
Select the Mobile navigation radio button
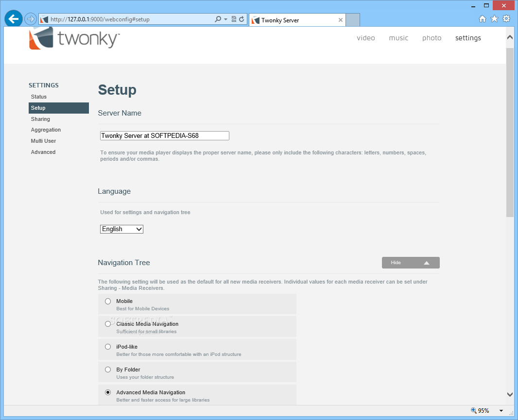pos(108,301)
